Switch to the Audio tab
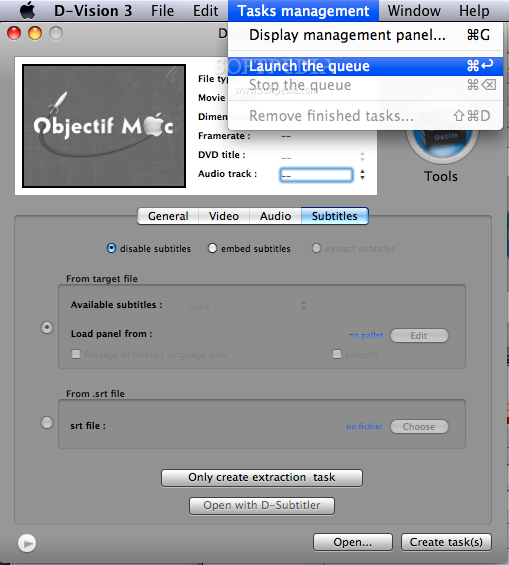 [276, 216]
